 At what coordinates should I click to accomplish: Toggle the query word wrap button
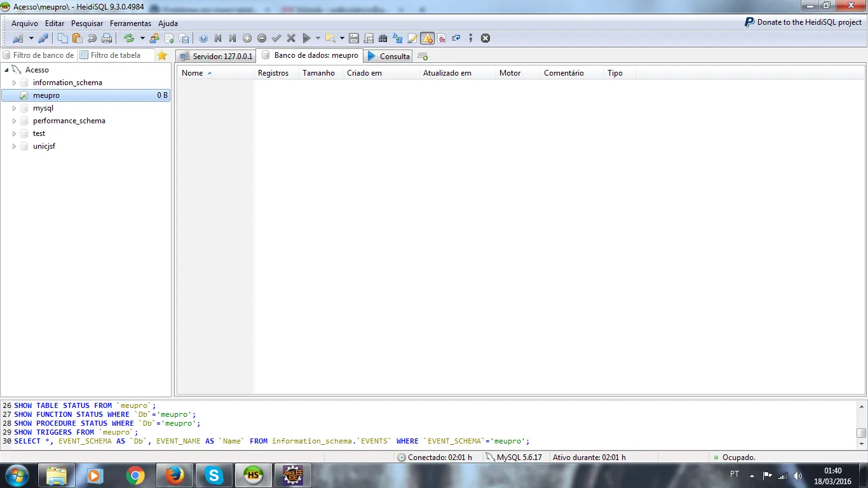coord(456,38)
